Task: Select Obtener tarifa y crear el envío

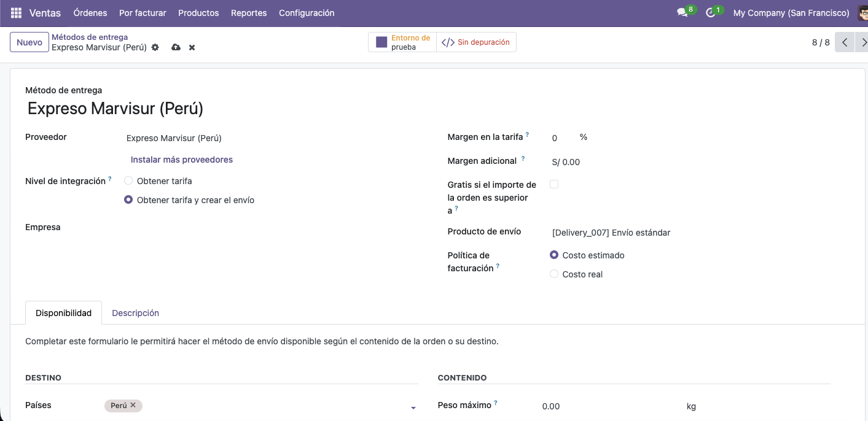Action: click(x=128, y=200)
